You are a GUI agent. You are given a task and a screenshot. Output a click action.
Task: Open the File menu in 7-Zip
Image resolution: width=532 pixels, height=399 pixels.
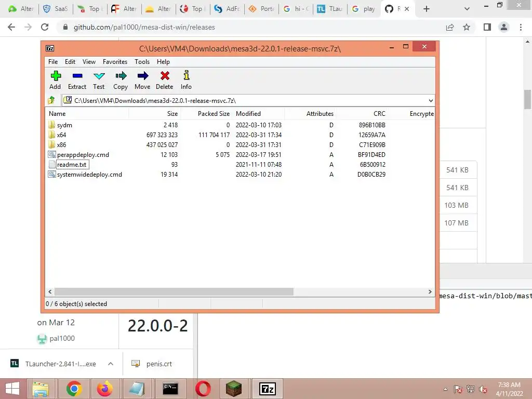(53, 62)
